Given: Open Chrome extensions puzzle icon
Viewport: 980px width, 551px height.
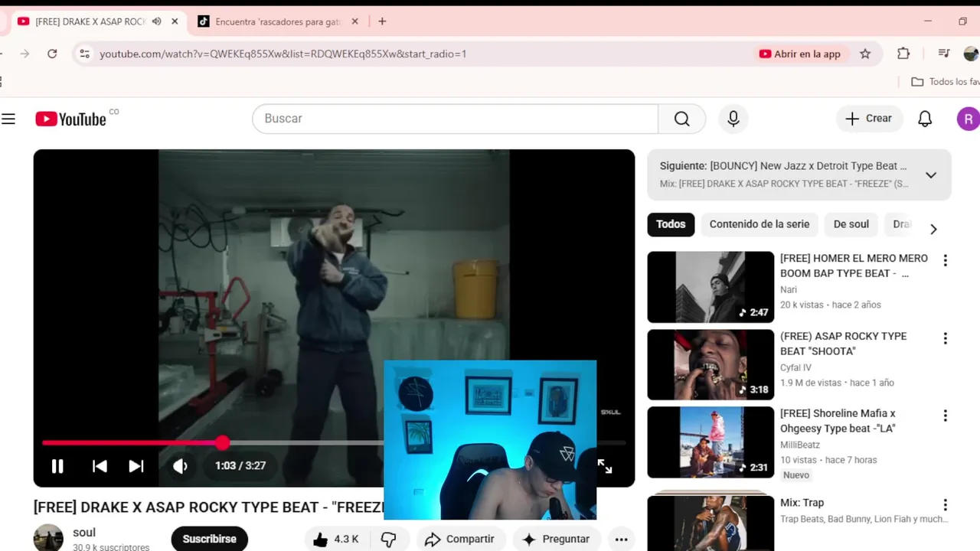Looking at the screenshot, I should tap(903, 54).
